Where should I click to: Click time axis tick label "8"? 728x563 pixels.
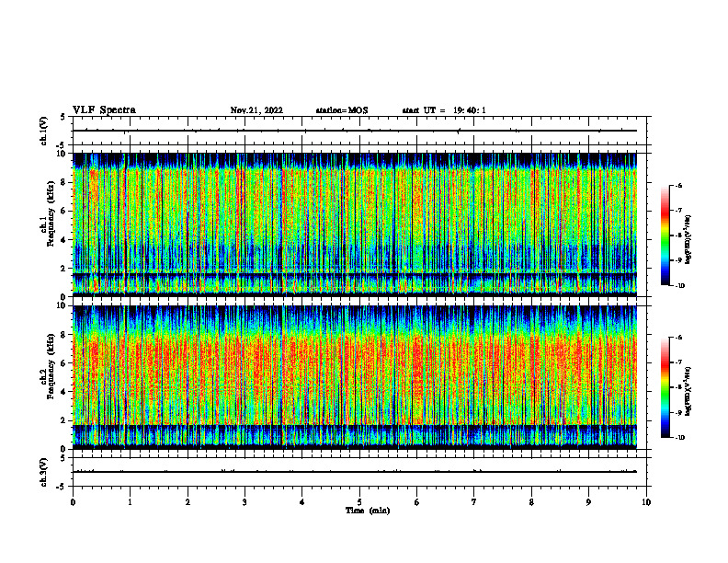click(531, 502)
